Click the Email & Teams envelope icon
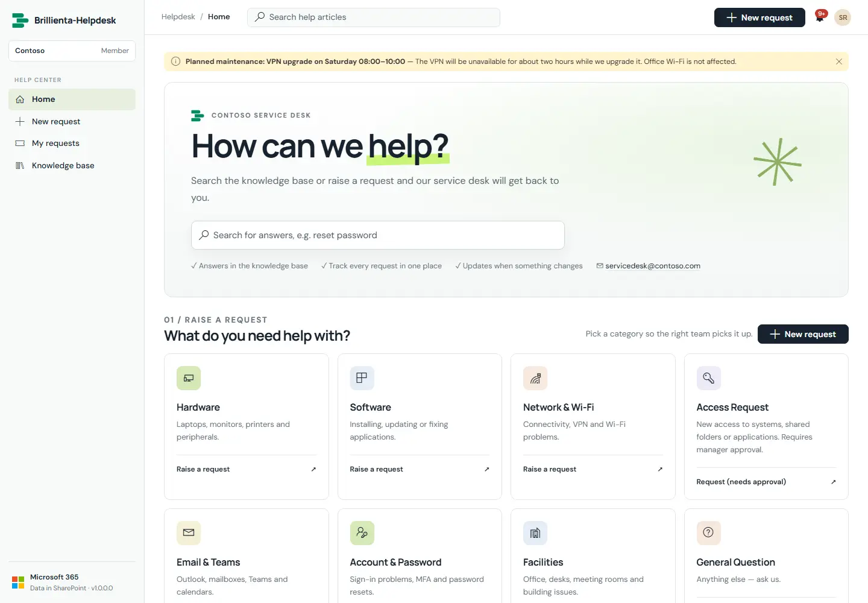Image resolution: width=868 pixels, height=603 pixels. [189, 533]
